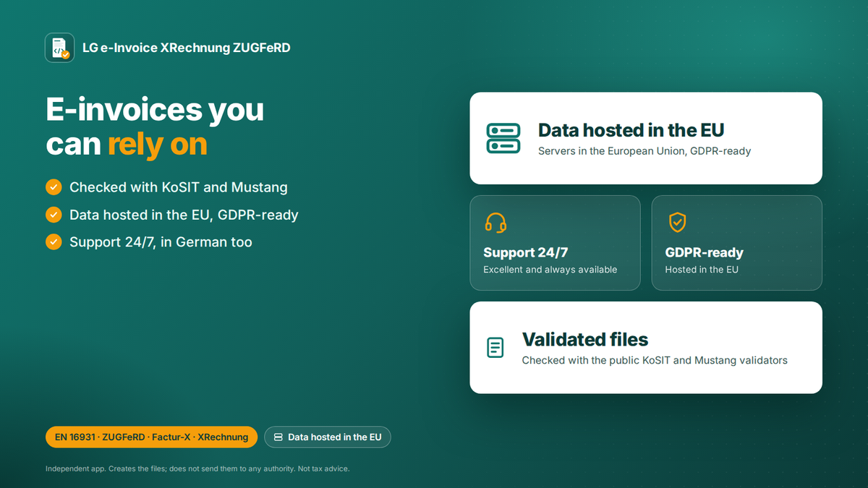This screenshot has width=868, height=488.
Task: Click the checkmark beside Checked with KoSIT and Mustang
Action: tap(54, 187)
